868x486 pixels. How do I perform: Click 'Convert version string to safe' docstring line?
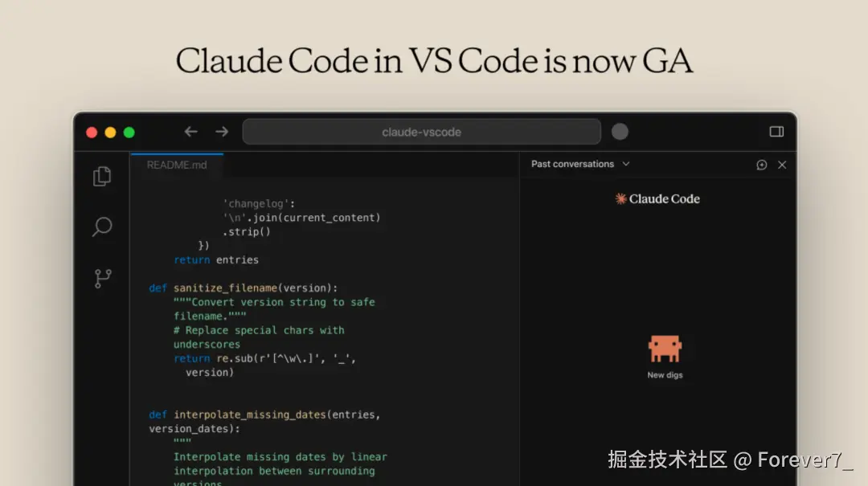pos(274,302)
